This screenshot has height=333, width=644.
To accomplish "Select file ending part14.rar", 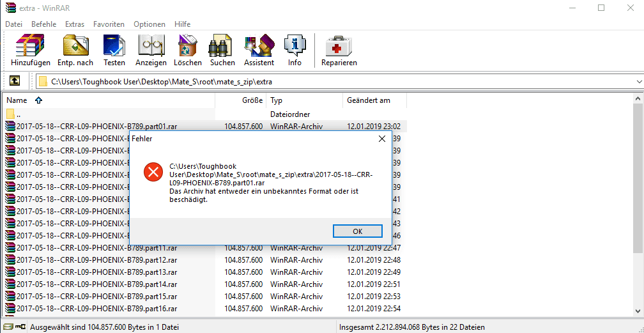I will pos(96,284).
